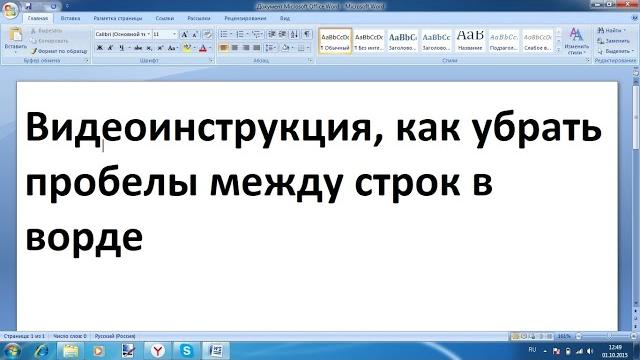This screenshot has width=640, height=360.
Task: Apply red font color
Action: coord(203,48)
